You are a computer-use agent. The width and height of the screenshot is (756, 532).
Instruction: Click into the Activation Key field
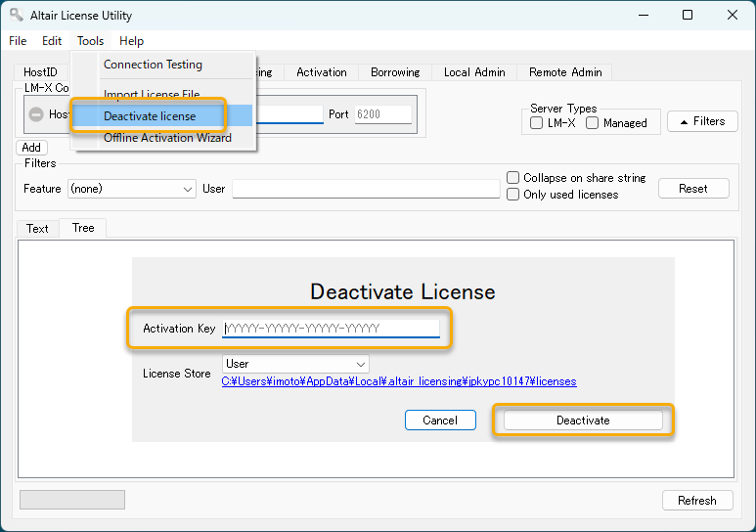[331, 329]
